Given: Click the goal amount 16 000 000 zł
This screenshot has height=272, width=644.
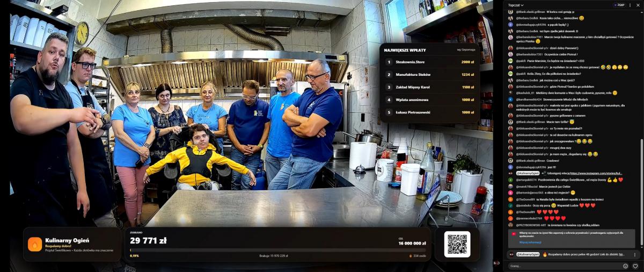Looking at the screenshot, I should [412, 243].
